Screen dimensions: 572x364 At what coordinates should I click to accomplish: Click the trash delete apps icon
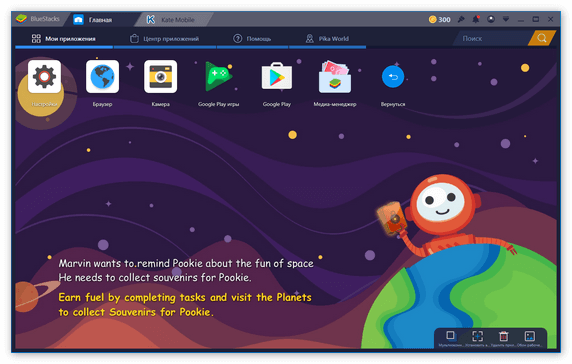[x=504, y=336]
